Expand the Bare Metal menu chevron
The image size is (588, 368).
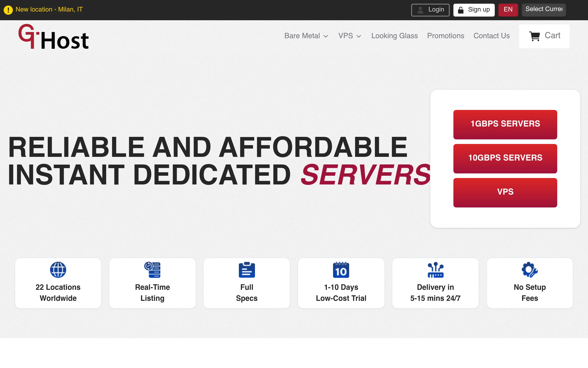[326, 36]
